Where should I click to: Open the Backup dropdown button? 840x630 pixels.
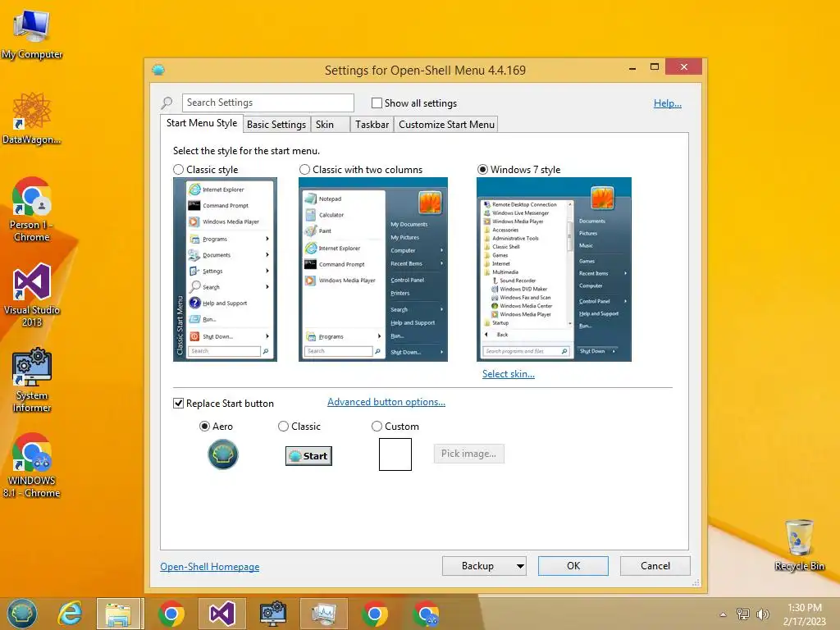coord(484,566)
